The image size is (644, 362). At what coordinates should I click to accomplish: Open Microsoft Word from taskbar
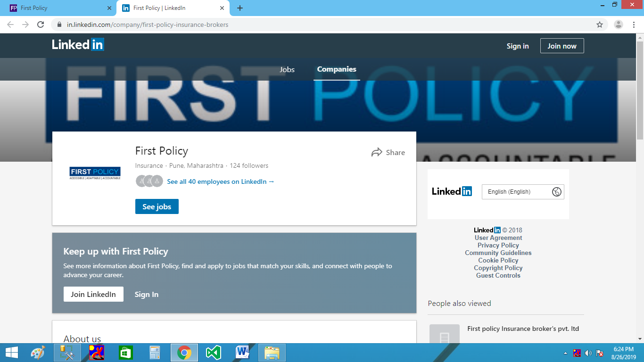(x=242, y=353)
